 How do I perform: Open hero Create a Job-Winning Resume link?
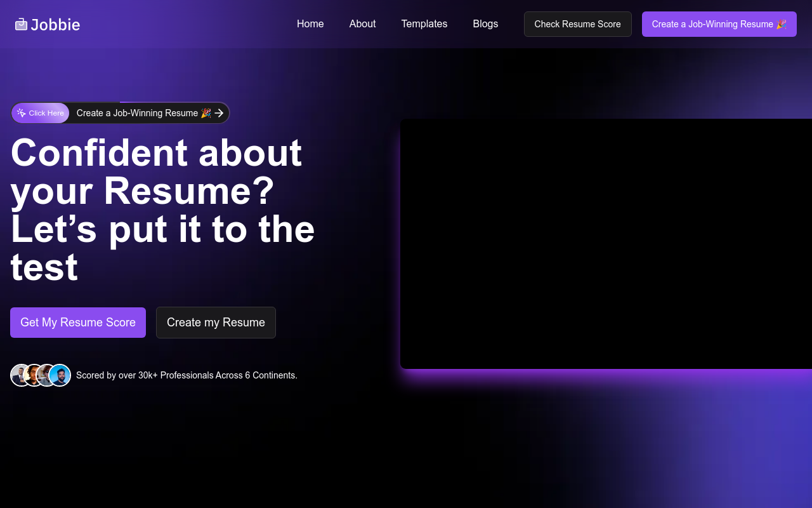[144, 113]
